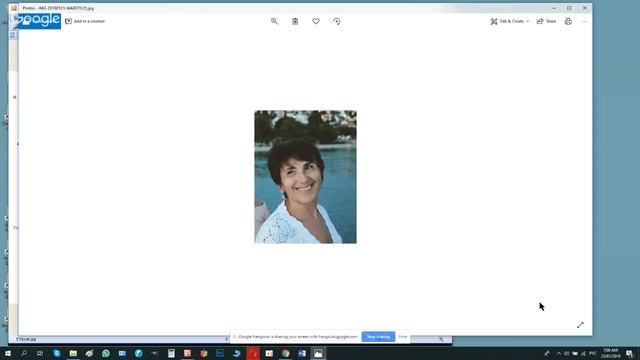
Task: Click Add to a creation
Action: point(85,21)
